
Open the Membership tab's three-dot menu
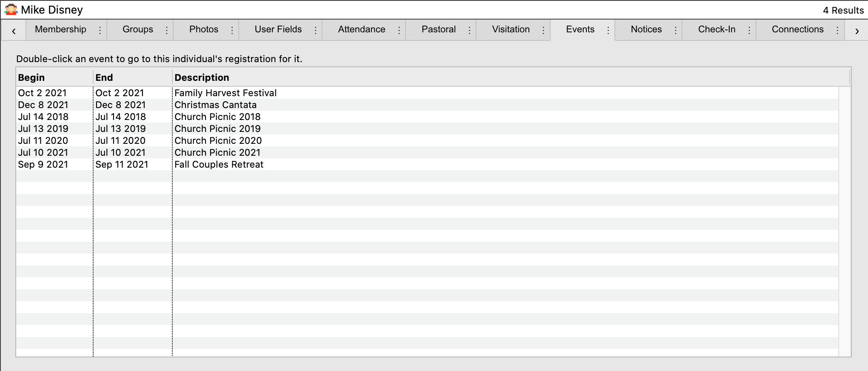click(x=100, y=30)
